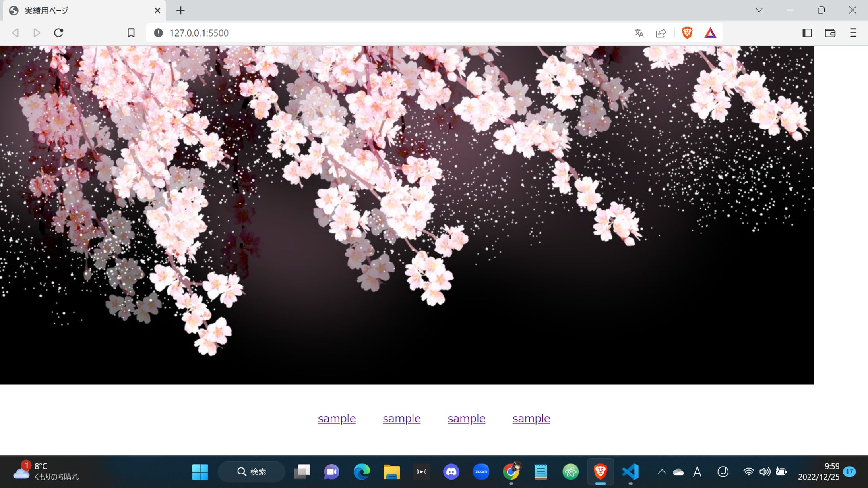Go back using the back arrow
The width and height of the screenshot is (868, 488).
(15, 33)
